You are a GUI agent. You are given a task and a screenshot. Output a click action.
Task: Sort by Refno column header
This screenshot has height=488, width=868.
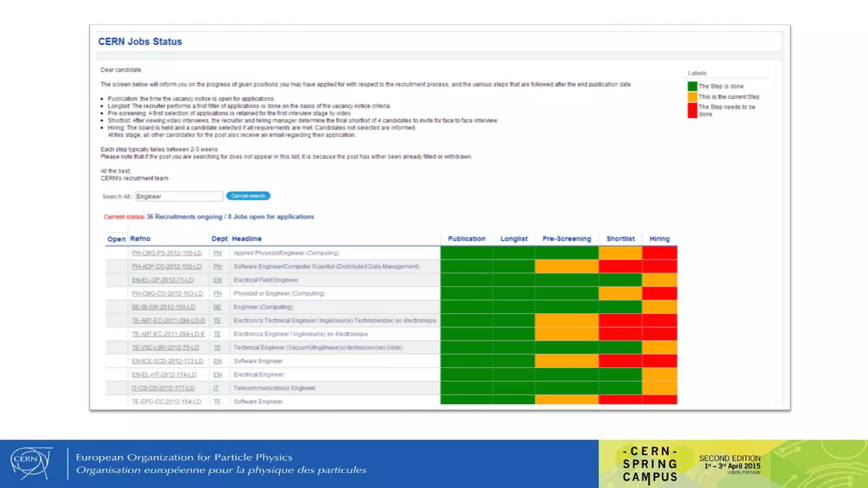coord(140,239)
